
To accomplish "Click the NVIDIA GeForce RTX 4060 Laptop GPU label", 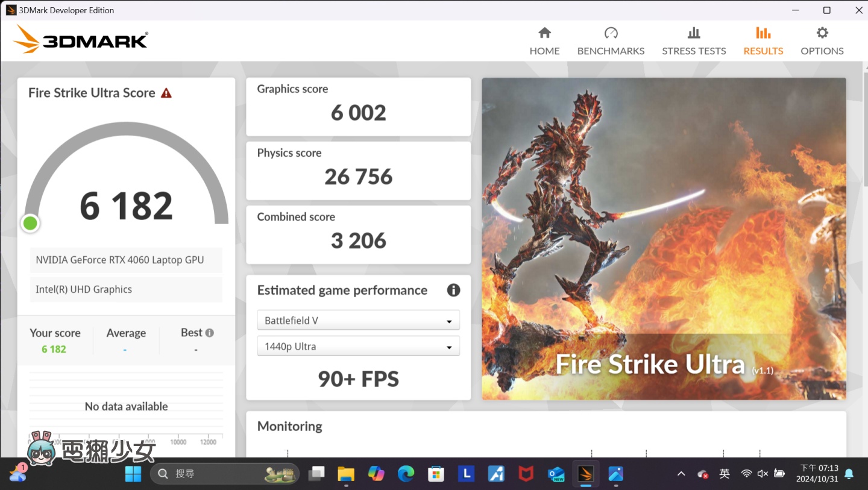I will [x=126, y=260].
